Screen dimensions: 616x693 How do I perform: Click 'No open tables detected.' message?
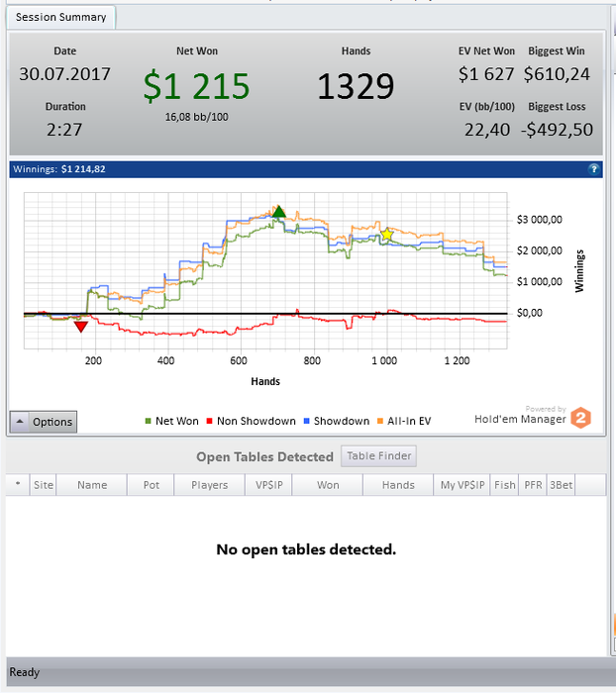pos(306,549)
